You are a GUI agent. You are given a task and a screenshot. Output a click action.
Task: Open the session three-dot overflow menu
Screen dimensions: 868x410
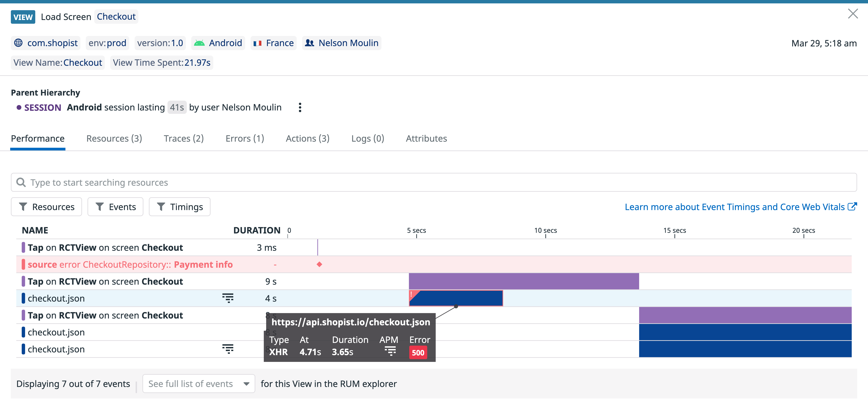tap(300, 107)
